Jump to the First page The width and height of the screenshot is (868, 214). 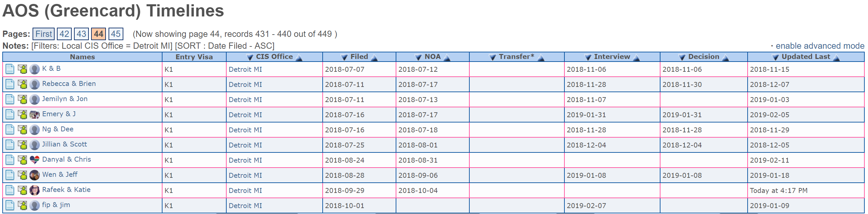[44, 34]
